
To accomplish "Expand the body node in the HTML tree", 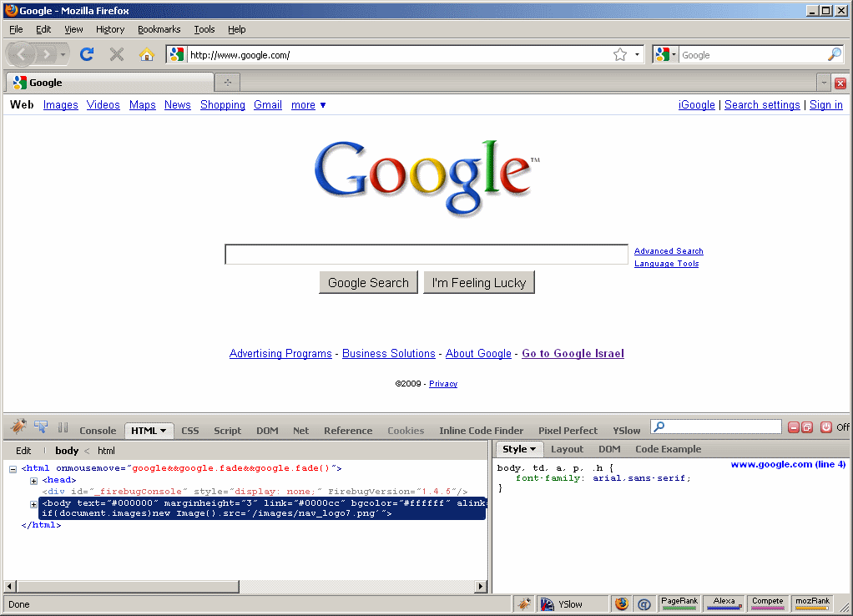I will tap(34, 504).
